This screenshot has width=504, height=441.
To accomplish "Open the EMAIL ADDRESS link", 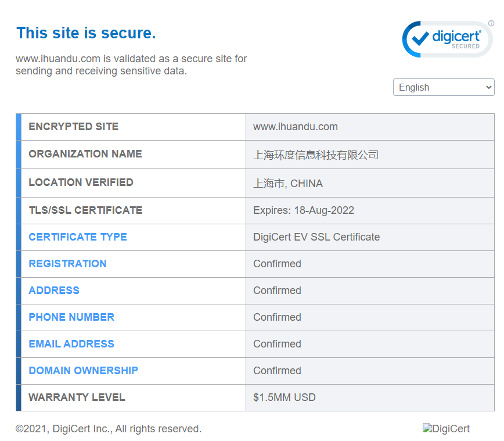I will click(71, 344).
